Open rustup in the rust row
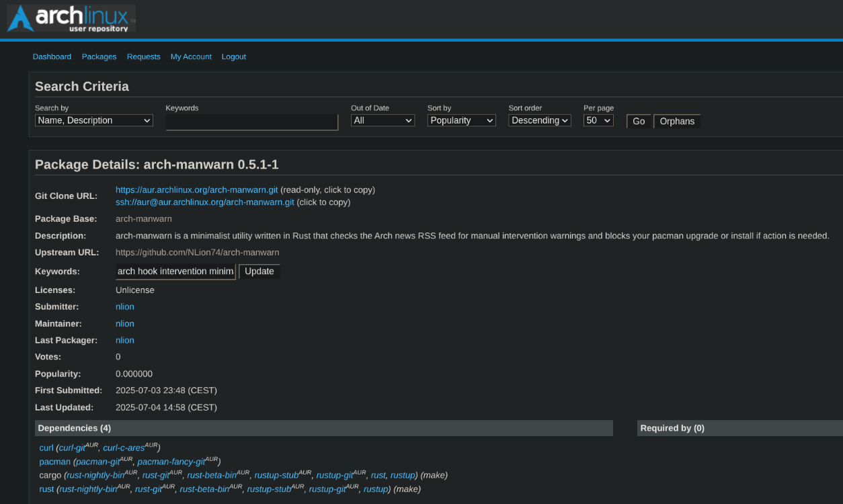The image size is (843, 504). (376, 490)
